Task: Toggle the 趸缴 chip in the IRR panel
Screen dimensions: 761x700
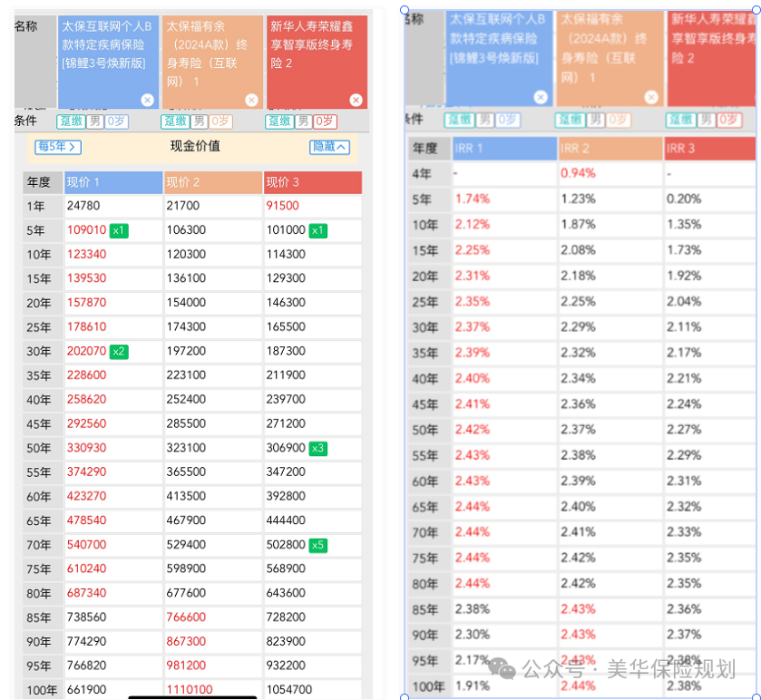Action: click(x=459, y=120)
